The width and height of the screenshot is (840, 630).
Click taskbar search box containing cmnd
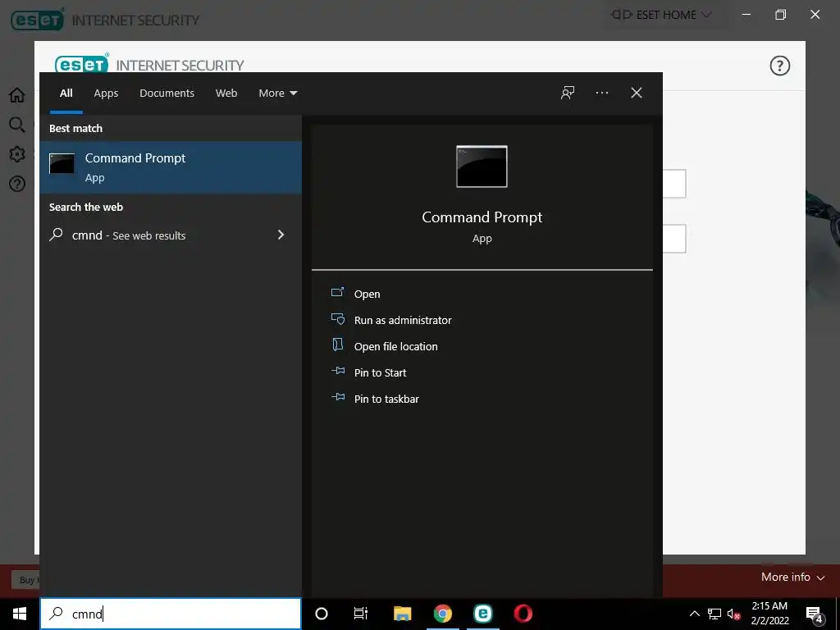(x=171, y=614)
